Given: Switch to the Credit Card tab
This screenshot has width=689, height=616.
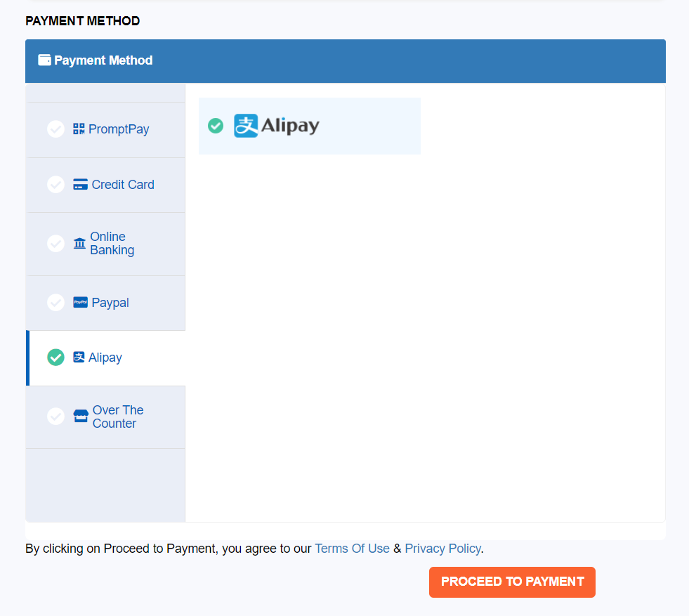Looking at the screenshot, I should pos(106,185).
